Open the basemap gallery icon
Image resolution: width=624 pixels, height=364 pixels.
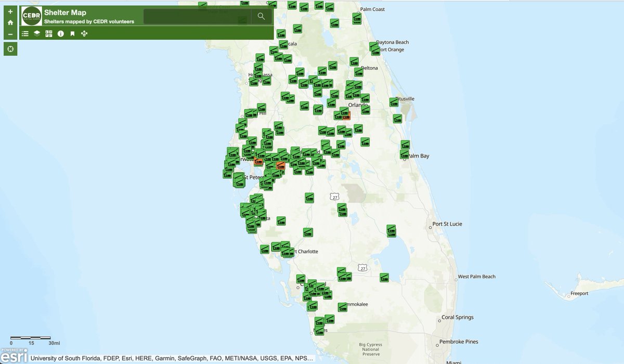pyautogui.click(x=49, y=33)
